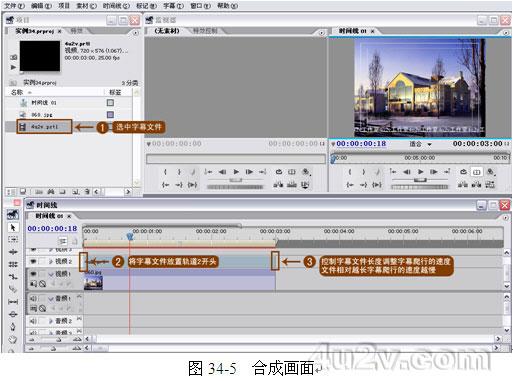Select the 060.jpg item in the project list
The image size is (513, 381).
42,115
